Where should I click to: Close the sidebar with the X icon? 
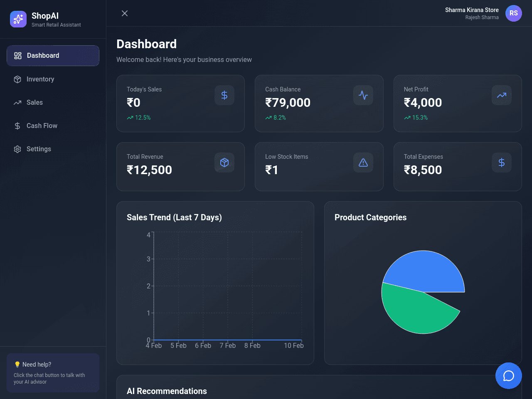[125, 13]
